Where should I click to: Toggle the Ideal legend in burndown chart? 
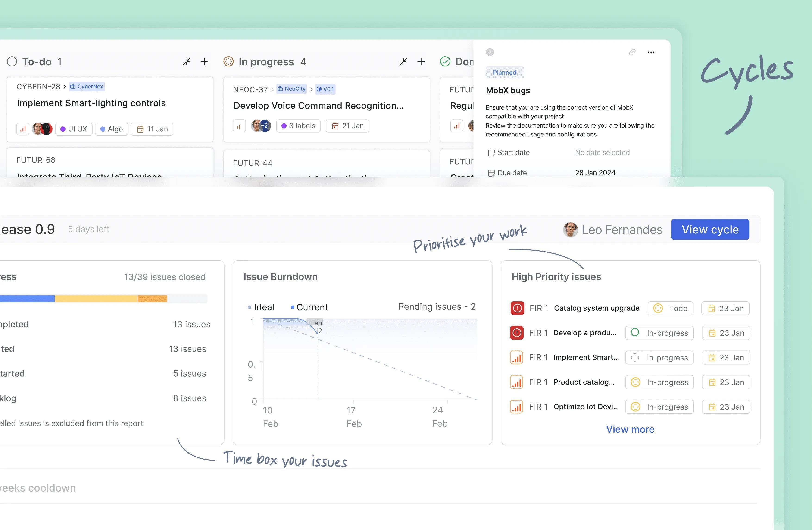[261, 307]
